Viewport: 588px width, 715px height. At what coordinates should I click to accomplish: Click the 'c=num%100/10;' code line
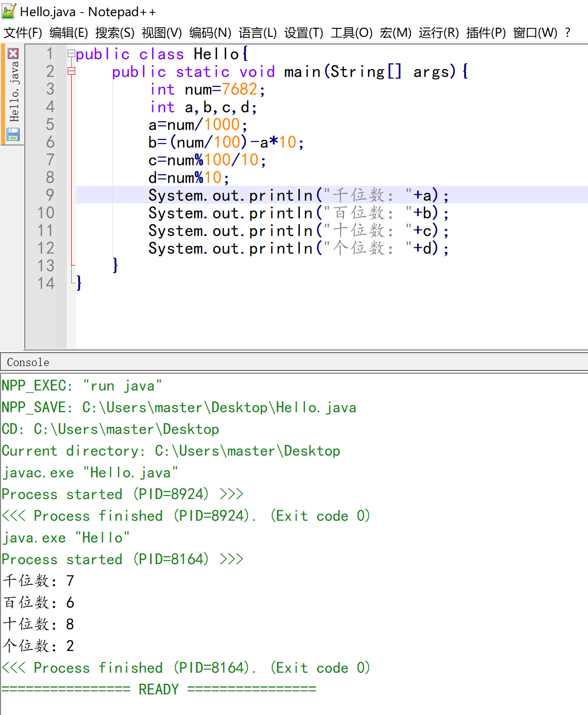click(207, 160)
